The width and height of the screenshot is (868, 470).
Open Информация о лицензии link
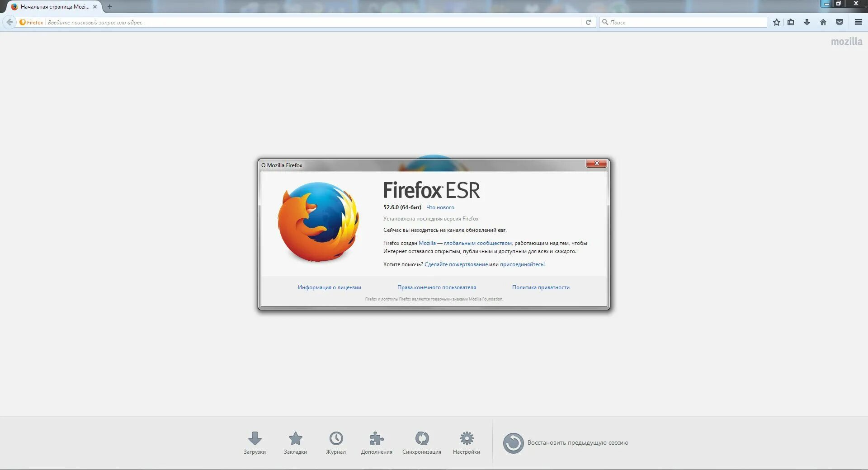329,287
